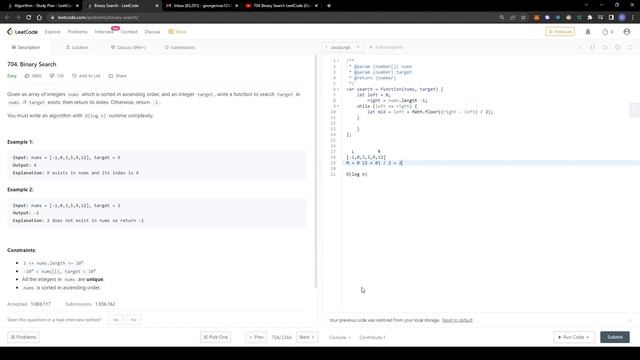Dismiss the restored code notice
Viewport: 640px width, 360px height.
[x=630, y=320]
